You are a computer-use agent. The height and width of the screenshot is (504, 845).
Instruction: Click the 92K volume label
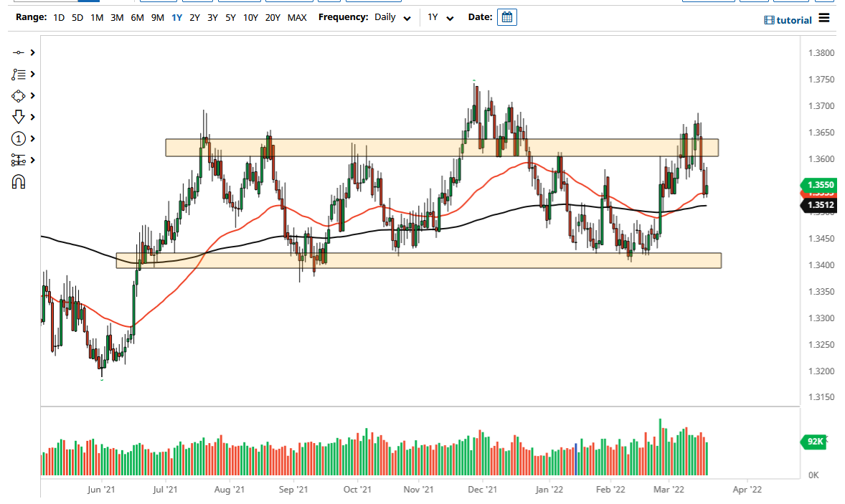tap(815, 443)
